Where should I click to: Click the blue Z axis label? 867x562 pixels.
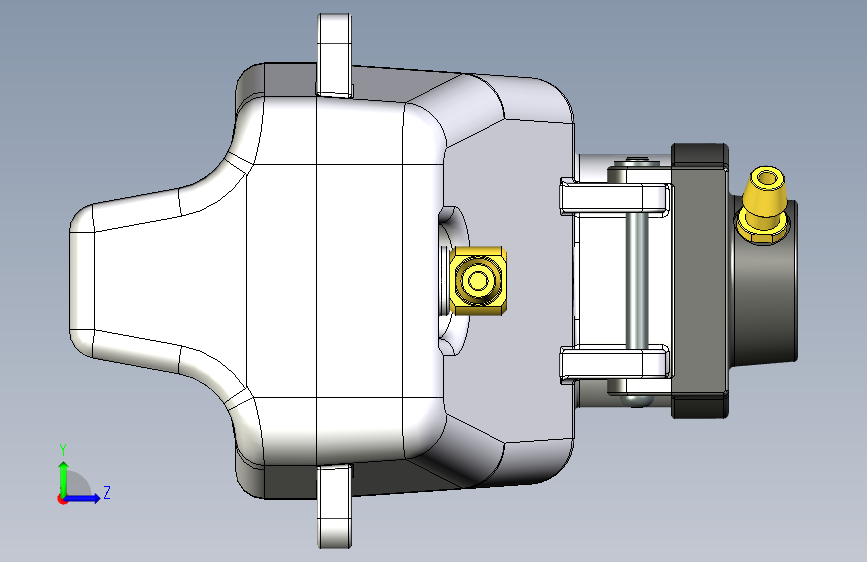pyautogui.click(x=107, y=492)
